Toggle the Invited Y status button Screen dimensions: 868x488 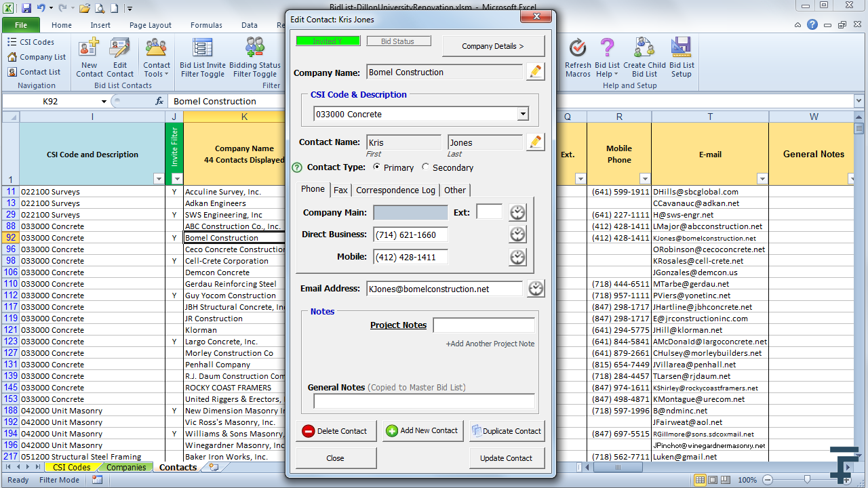point(328,41)
